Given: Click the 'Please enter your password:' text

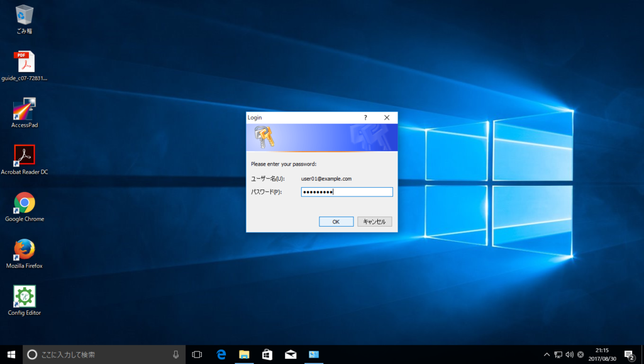Looking at the screenshot, I should [284, 164].
